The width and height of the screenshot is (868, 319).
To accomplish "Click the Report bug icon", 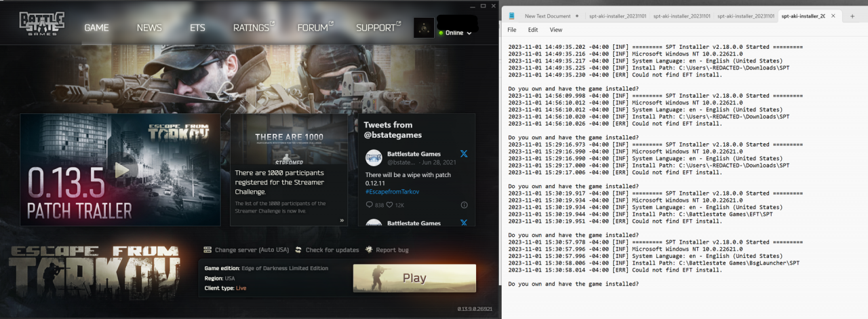I will pyautogui.click(x=369, y=250).
